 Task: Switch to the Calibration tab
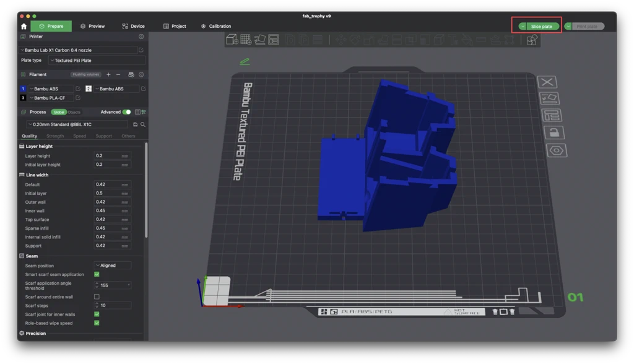(216, 26)
